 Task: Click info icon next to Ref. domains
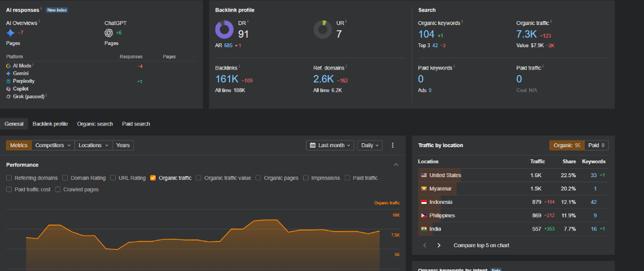[x=346, y=67]
